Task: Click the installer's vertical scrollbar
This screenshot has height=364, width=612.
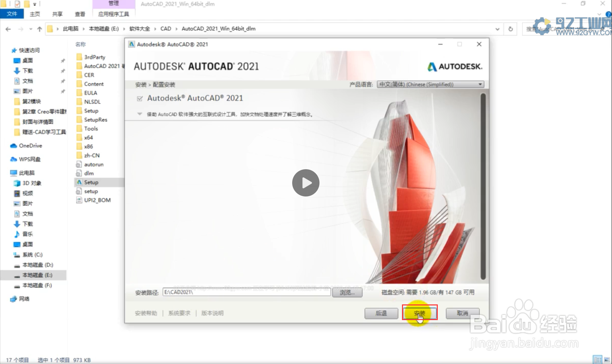Action: pos(483,187)
